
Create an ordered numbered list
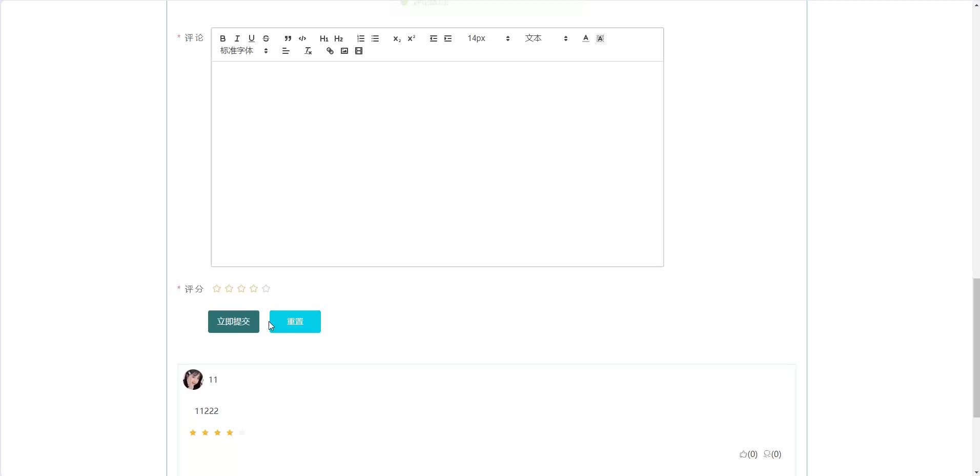point(361,38)
